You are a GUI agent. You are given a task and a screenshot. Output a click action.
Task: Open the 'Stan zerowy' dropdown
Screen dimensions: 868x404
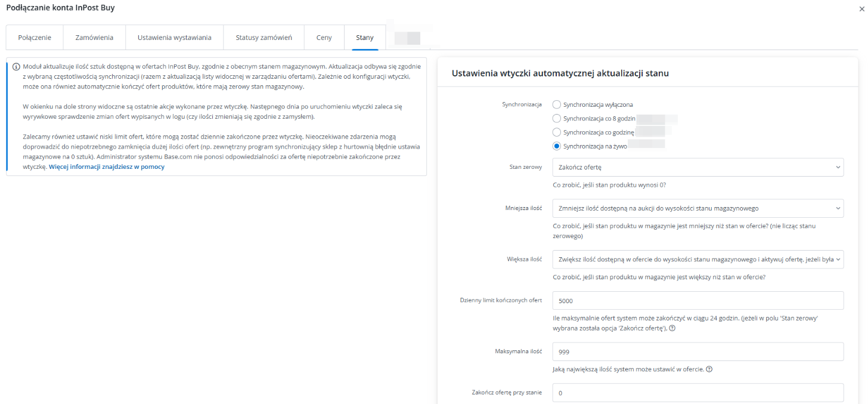tap(697, 167)
